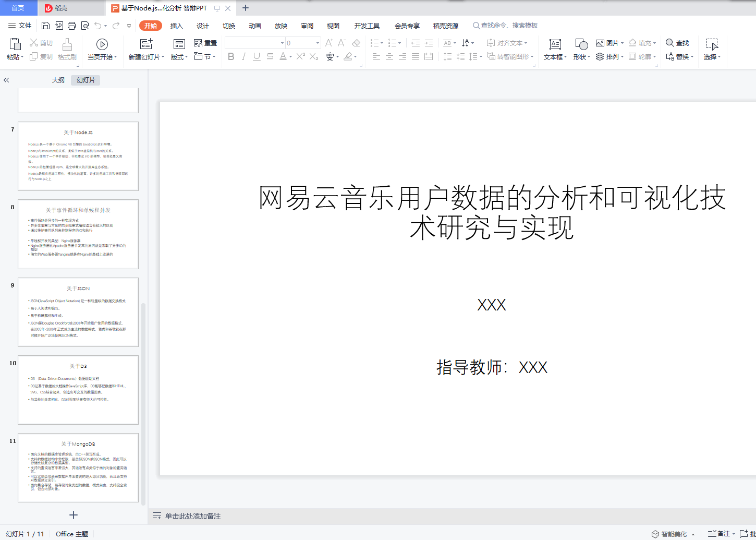756x540 pixels.
Task: Open the Insert (插入) ribbon tab
Action: point(177,26)
